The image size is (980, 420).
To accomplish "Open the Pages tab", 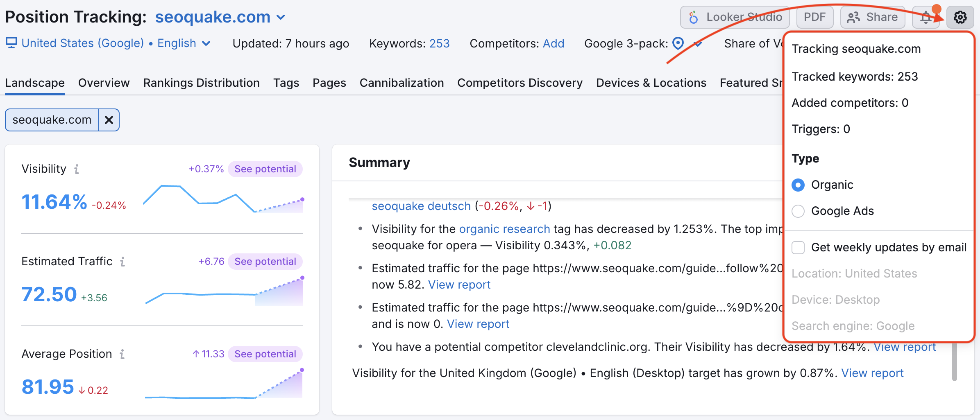I will 329,83.
